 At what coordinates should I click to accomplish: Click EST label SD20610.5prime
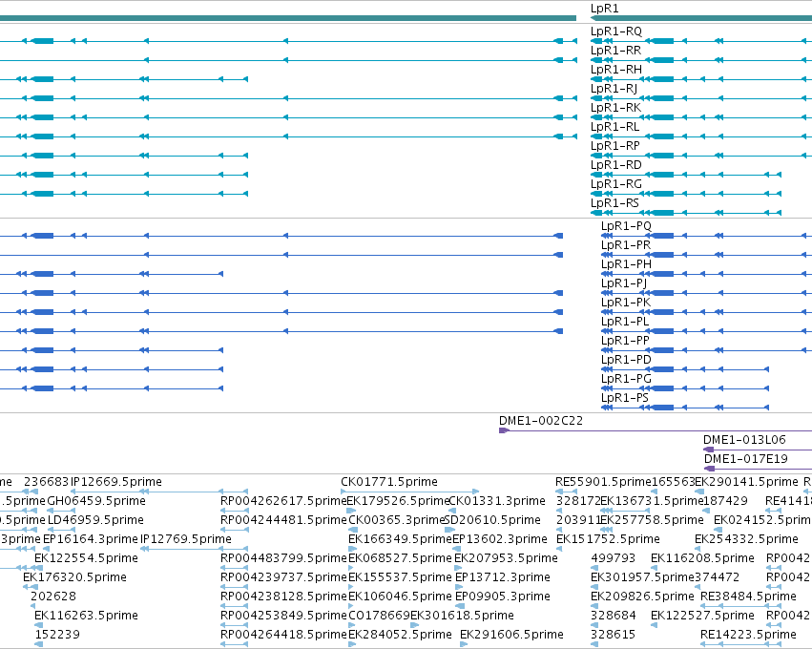coord(493,520)
